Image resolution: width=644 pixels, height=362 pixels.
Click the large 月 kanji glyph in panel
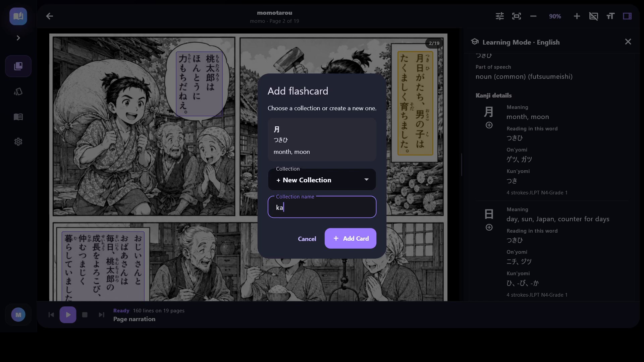489,112
